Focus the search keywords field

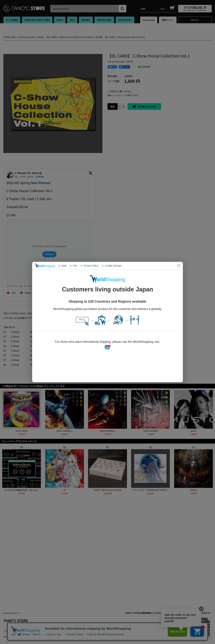click(84, 9)
